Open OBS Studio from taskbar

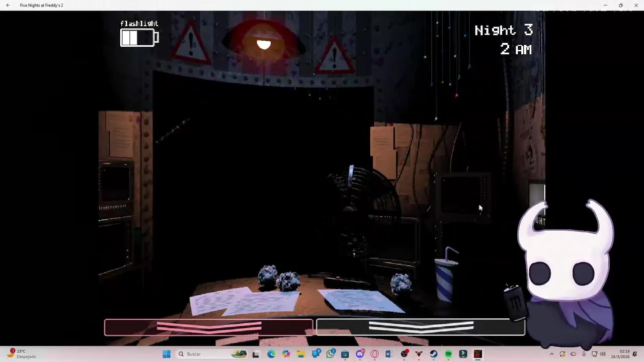pos(404,353)
